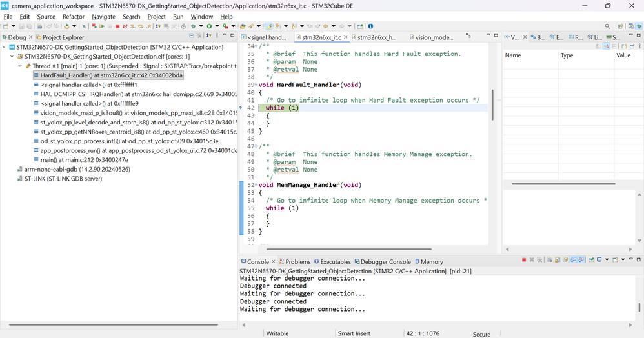Open the Refactor menu

click(74, 16)
